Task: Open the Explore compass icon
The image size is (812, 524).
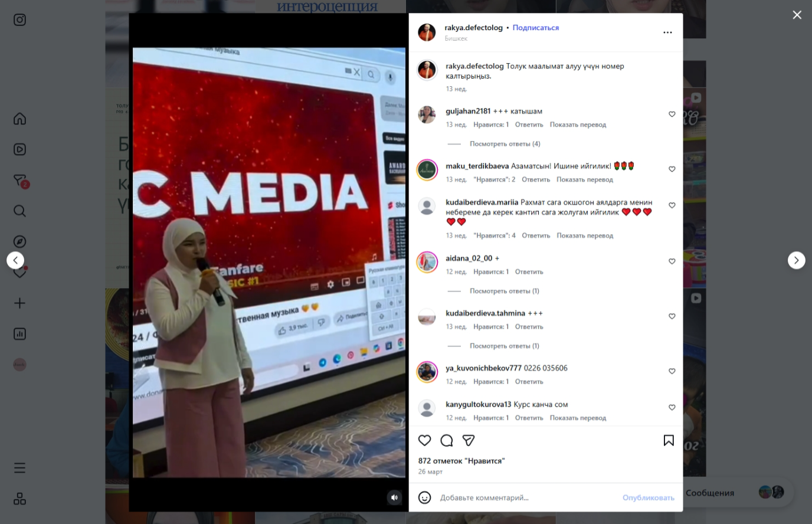Action: click(19, 241)
